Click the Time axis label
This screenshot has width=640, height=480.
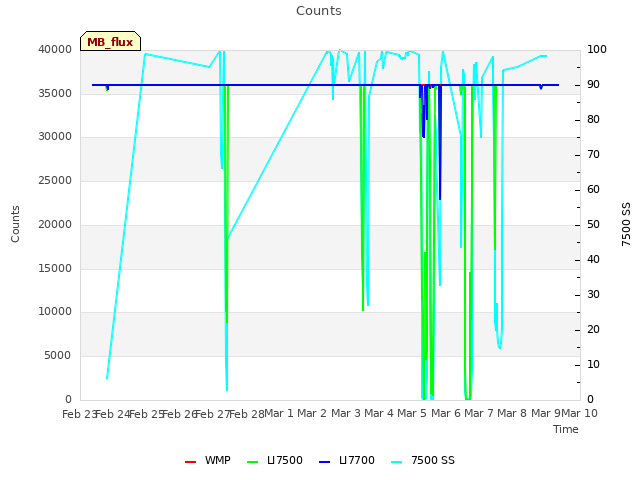(566, 429)
